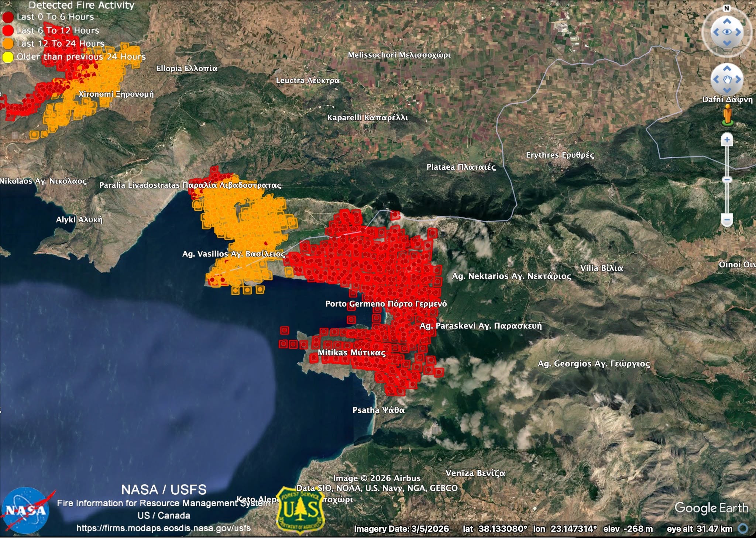
Task: Click the NASA logo
Action: coord(26,511)
